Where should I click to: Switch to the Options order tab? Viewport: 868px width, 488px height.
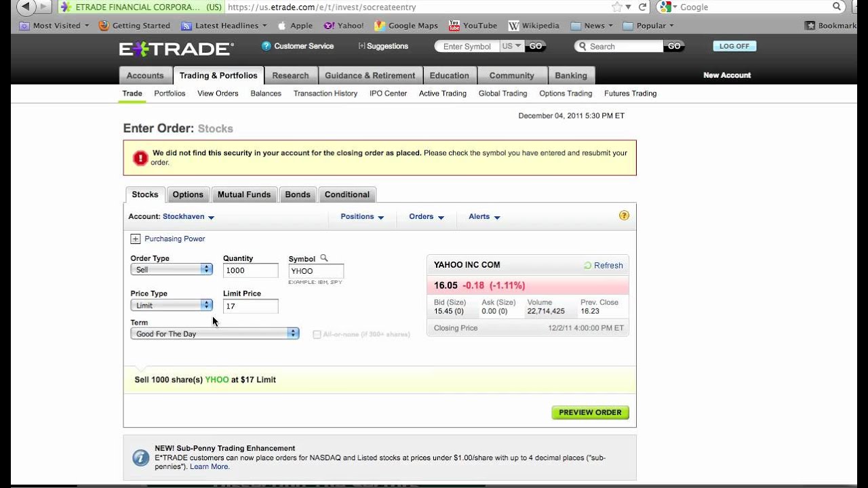pos(188,195)
